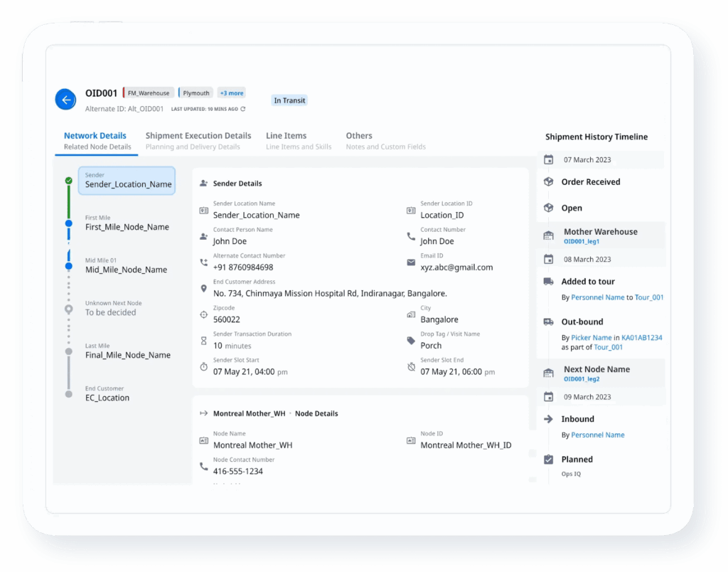
Task: Click the calendar icon next to 07 March 2023
Action: (548, 159)
